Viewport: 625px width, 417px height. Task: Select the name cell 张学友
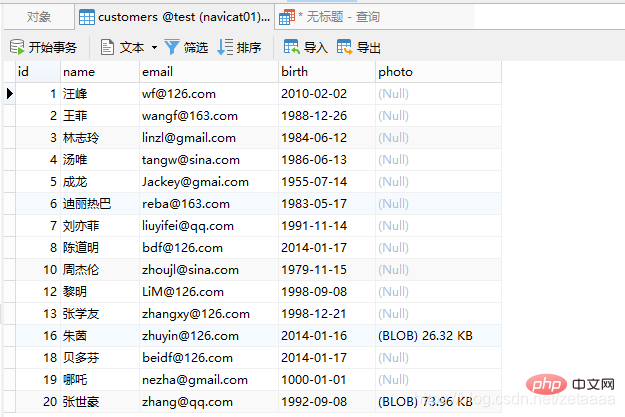click(x=100, y=314)
